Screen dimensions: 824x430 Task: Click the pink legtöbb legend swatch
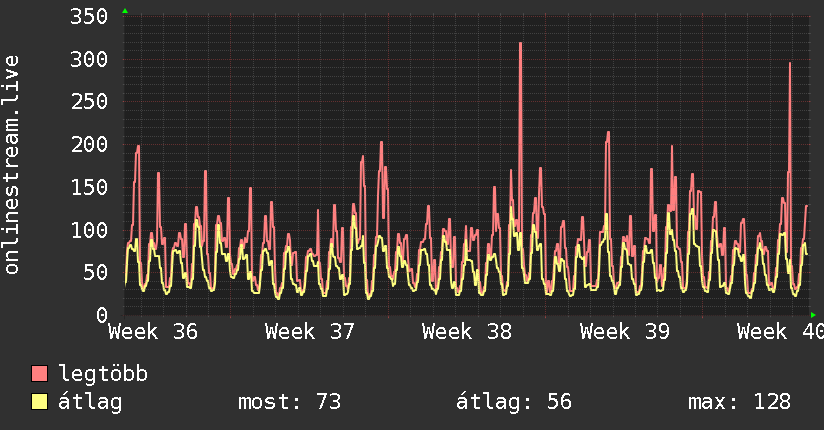tap(39, 373)
